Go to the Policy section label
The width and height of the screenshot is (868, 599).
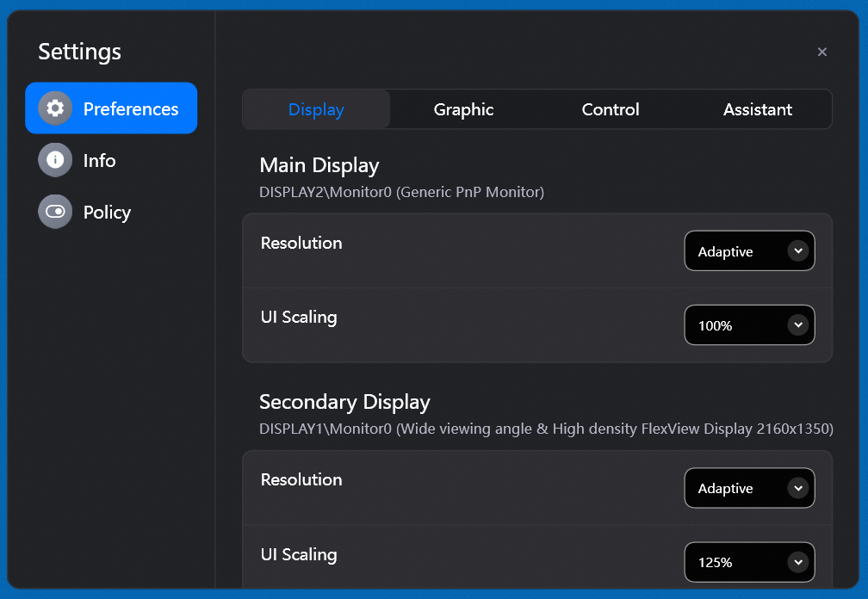click(107, 213)
